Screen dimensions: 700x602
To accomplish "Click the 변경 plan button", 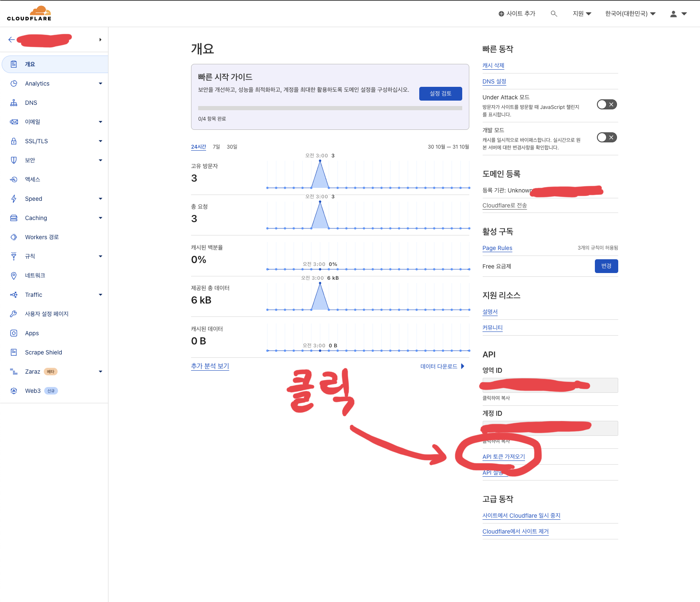I will [x=606, y=266].
